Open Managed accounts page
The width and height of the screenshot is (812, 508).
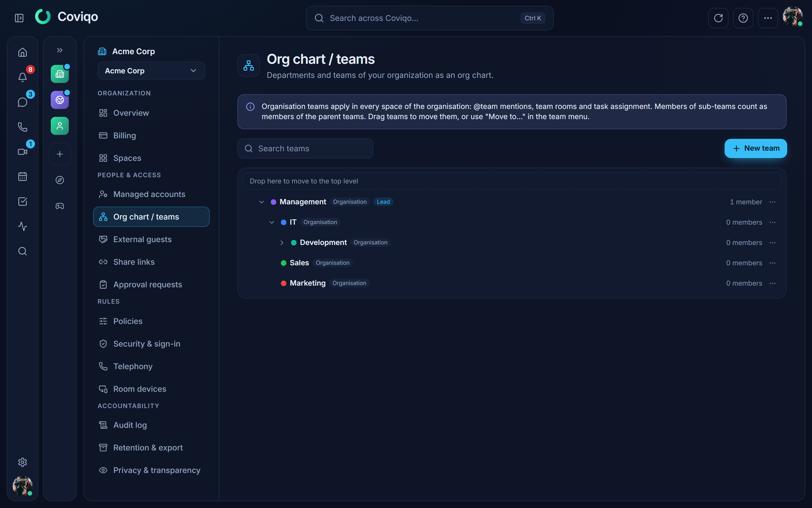pyautogui.click(x=151, y=194)
